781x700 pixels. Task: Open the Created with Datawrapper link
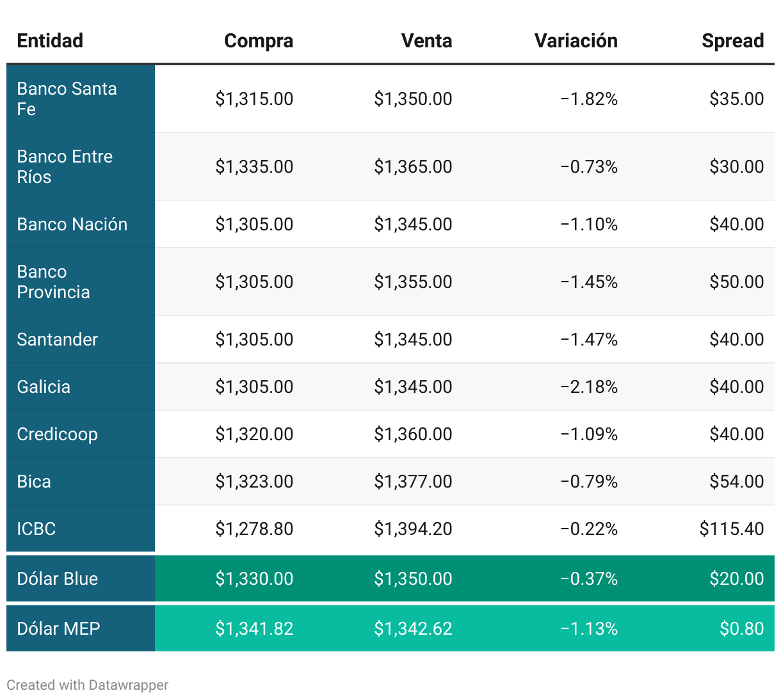[x=88, y=685]
